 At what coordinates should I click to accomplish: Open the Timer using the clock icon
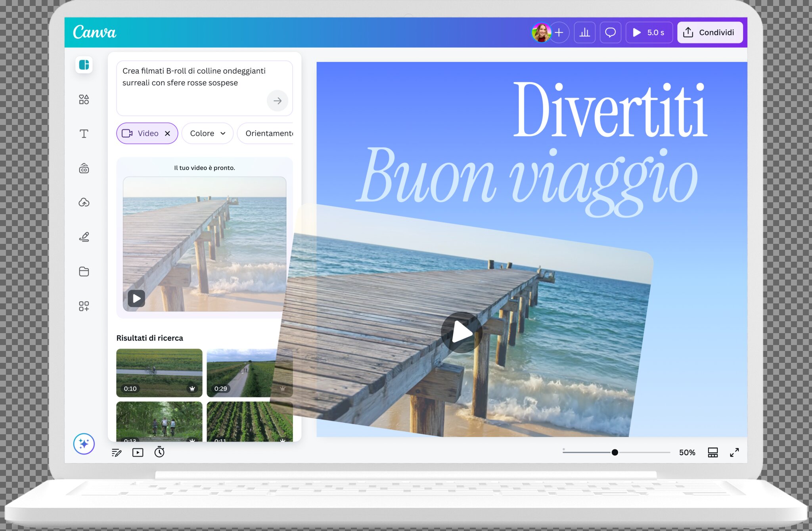coord(160,452)
